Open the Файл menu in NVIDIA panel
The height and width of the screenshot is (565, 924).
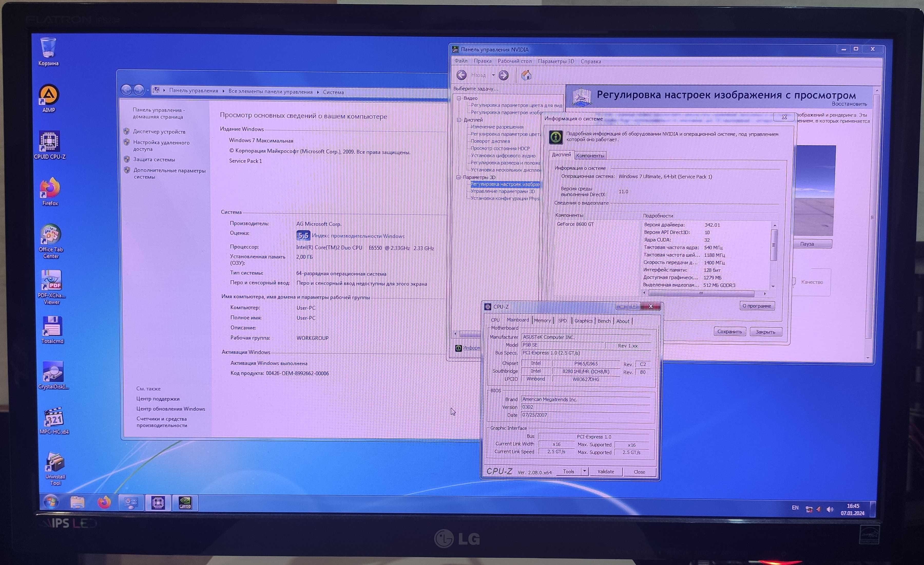pyautogui.click(x=461, y=61)
